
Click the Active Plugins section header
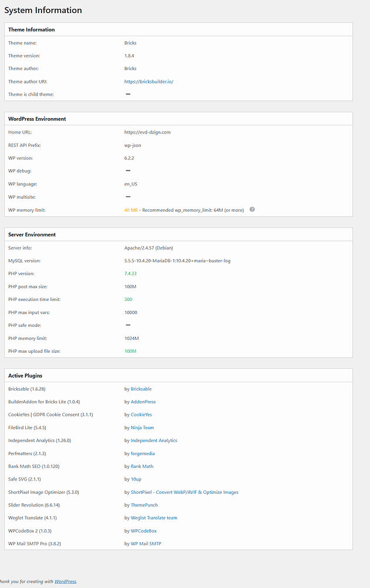pos(25,376)
